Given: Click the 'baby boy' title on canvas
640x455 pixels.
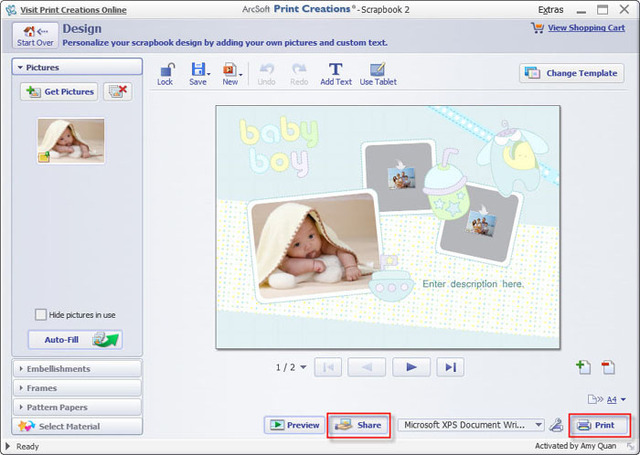Looking at the screenshot, I should coord(279,148).
